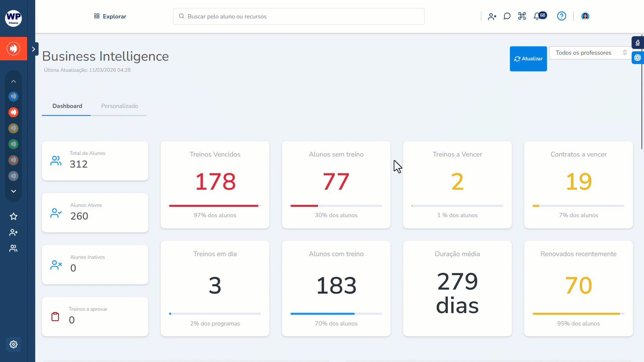Expand the sidebar with arrow toggle

pos(33,49)
